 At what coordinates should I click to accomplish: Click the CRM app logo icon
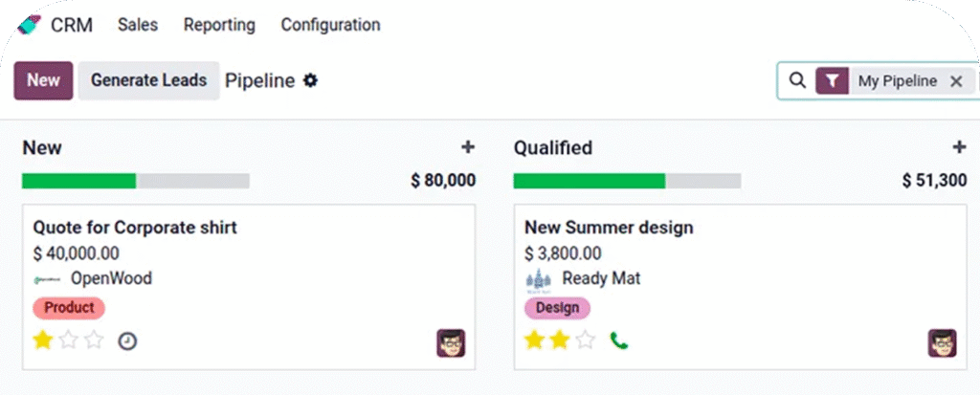point(29,23)
